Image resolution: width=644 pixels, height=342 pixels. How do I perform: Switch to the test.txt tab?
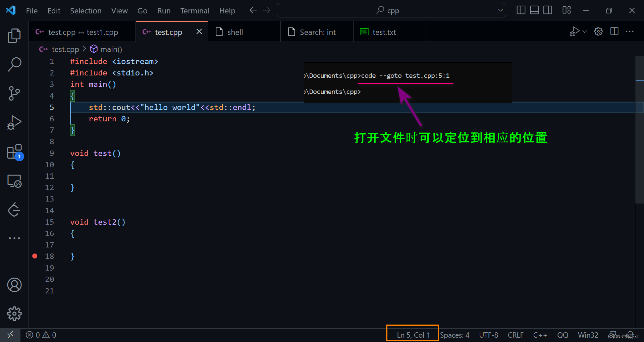389,32
